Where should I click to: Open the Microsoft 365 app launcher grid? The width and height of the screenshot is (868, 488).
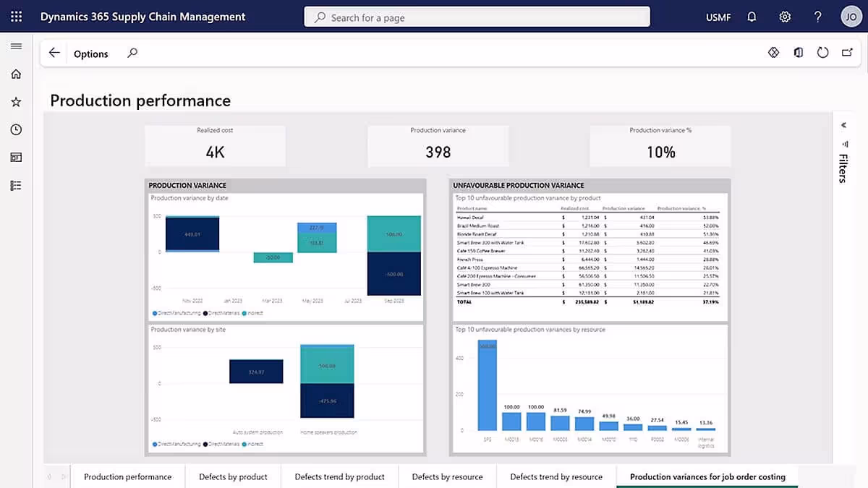pyautogui.click(x=16, y=16)
